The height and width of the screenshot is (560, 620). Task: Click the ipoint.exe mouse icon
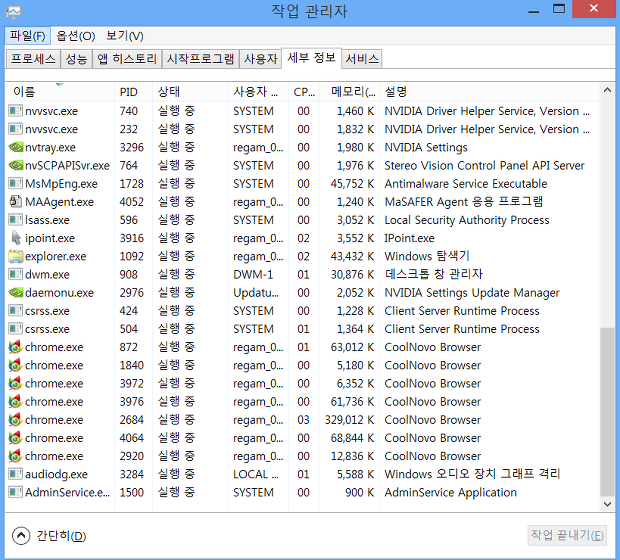tap(15, 238)
